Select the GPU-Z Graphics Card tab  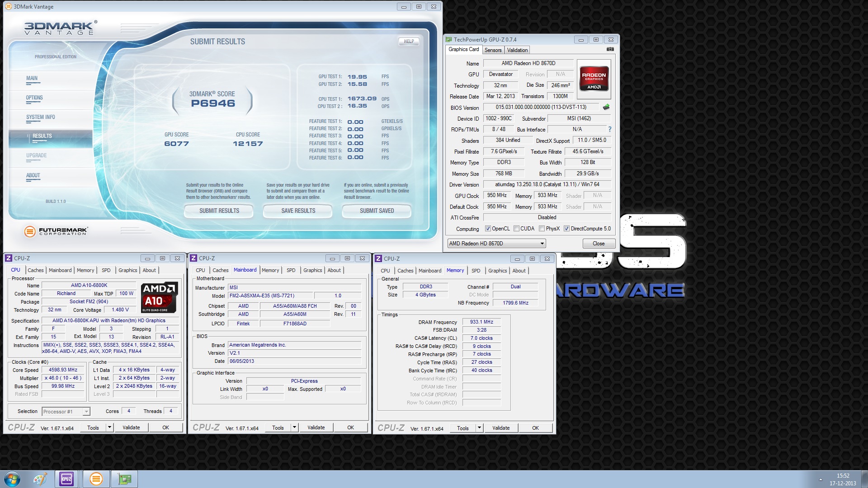point(463,49)
